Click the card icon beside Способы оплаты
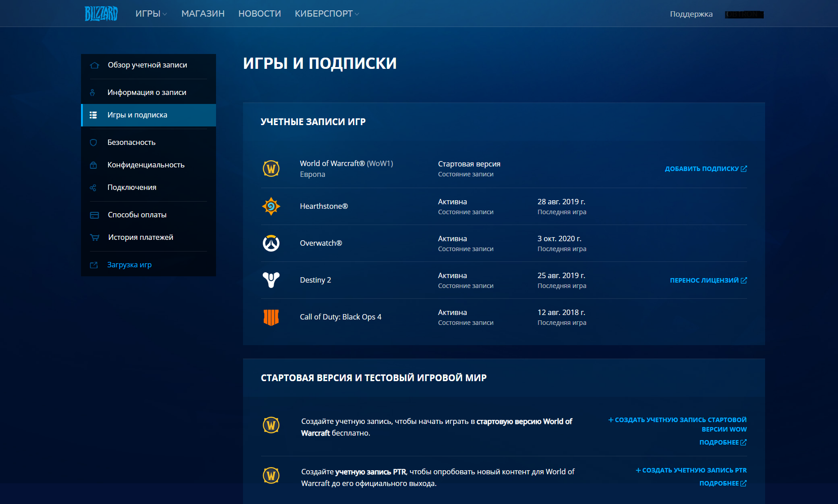The height and width of the screenshot is (504, 838). 95,215
